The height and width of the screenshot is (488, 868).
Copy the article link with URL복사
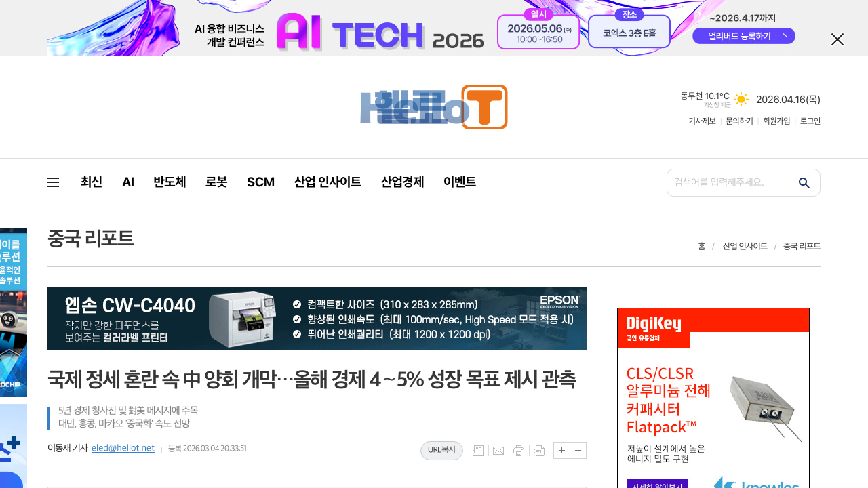442,450
